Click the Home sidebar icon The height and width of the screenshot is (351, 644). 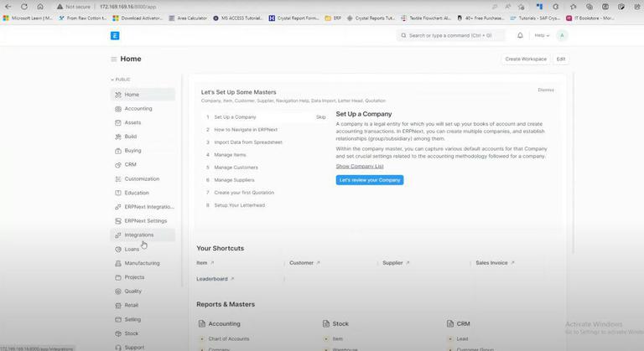coord(118,95)
